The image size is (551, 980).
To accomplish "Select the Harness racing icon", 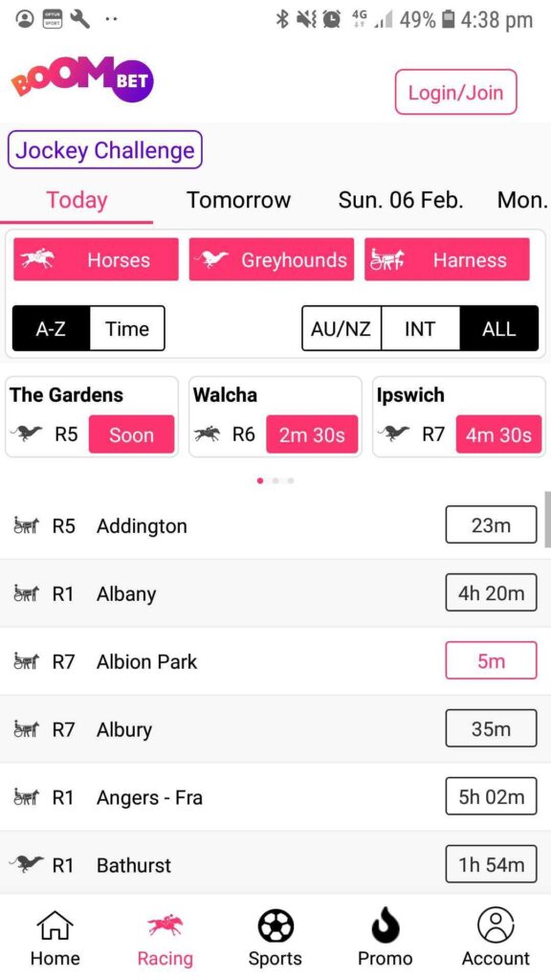I will coord(390,259).
